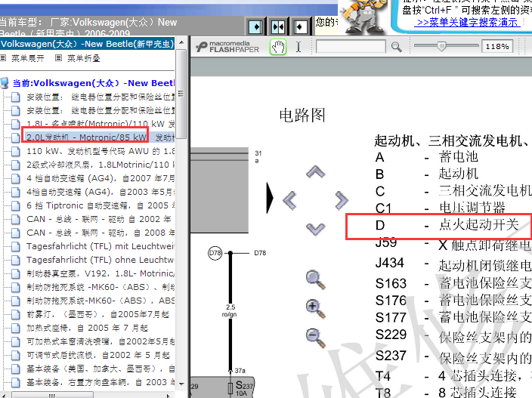532x398 pixels.
Task: Open 6 挡 Tiptronic 自动变速箱 entry
Action: [x=101, y=205]
